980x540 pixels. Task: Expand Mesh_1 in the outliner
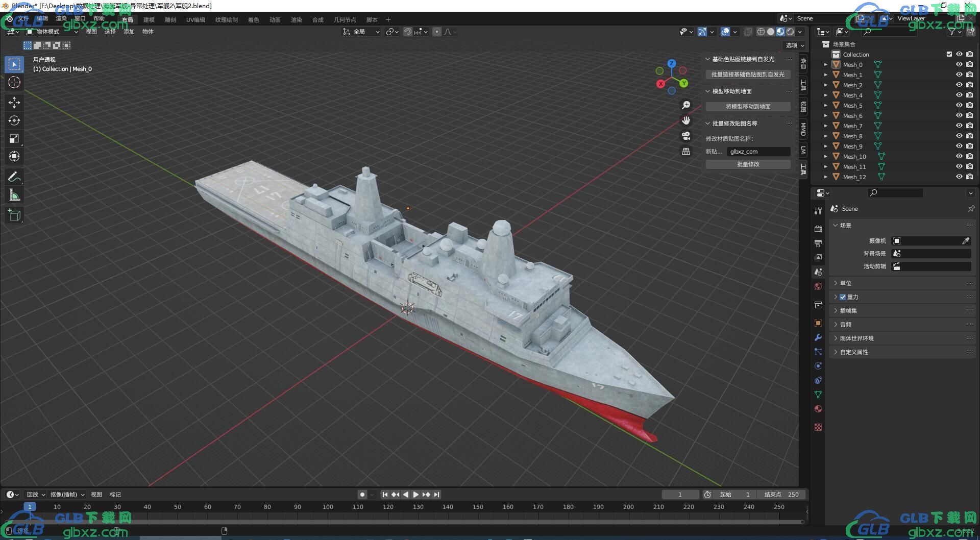point(826,75)
